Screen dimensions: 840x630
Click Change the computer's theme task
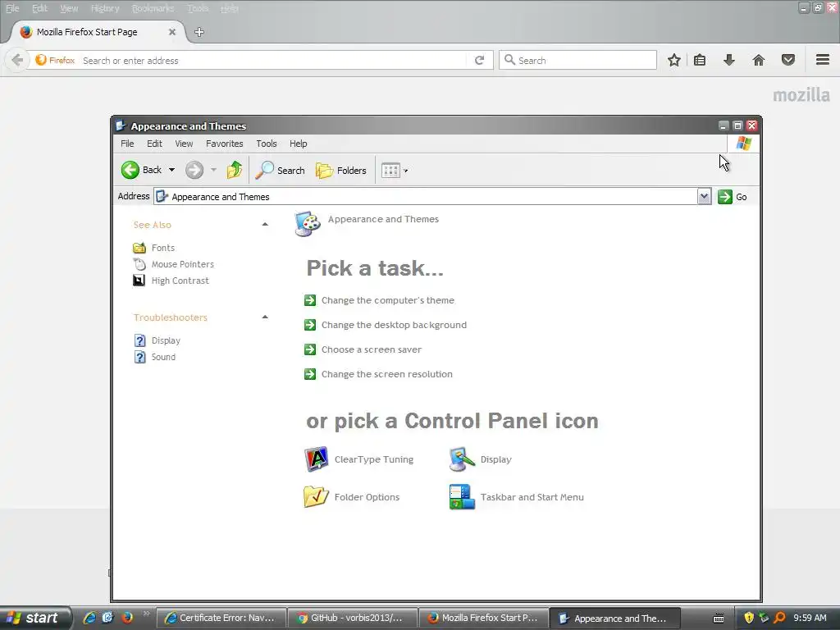[x=379, y=300]
